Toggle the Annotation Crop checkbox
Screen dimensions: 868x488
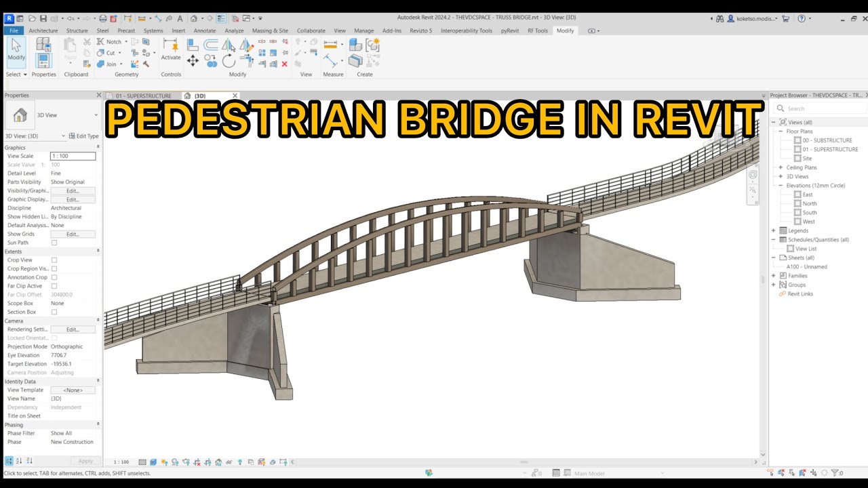point(54,277)
